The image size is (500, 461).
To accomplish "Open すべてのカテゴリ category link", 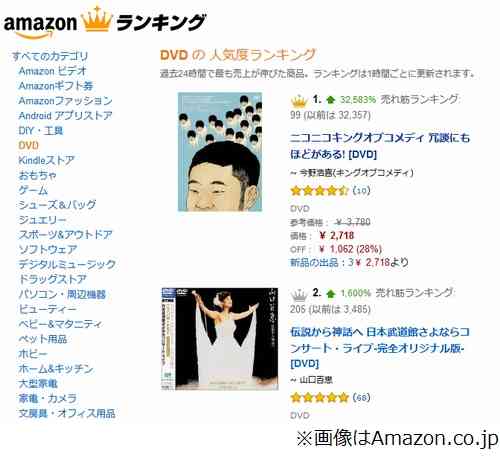I will [x=50, y=56].
